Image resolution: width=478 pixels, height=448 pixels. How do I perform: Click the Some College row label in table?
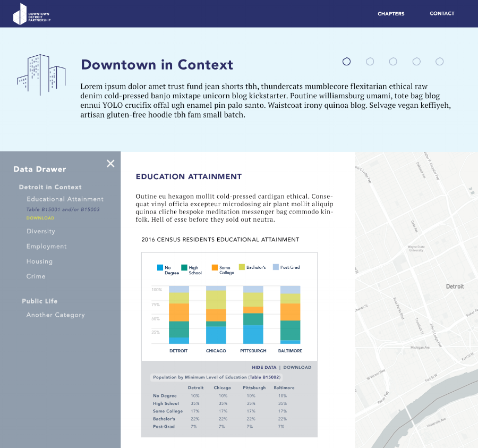click(x=168, y=411)
